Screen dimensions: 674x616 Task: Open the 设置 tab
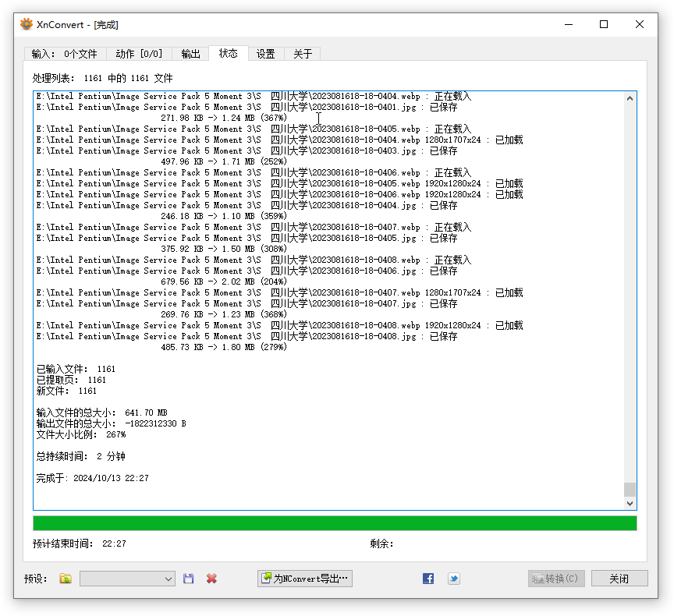(x=266, y=54)
